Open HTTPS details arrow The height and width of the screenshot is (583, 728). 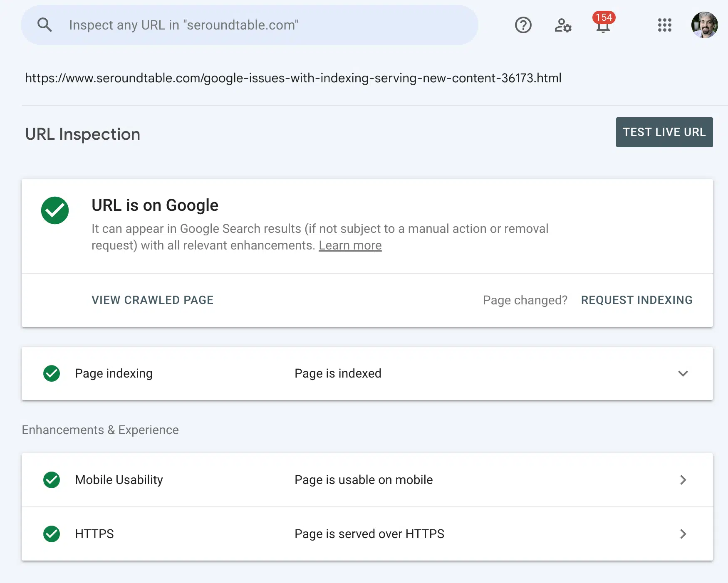pos(683,534)
